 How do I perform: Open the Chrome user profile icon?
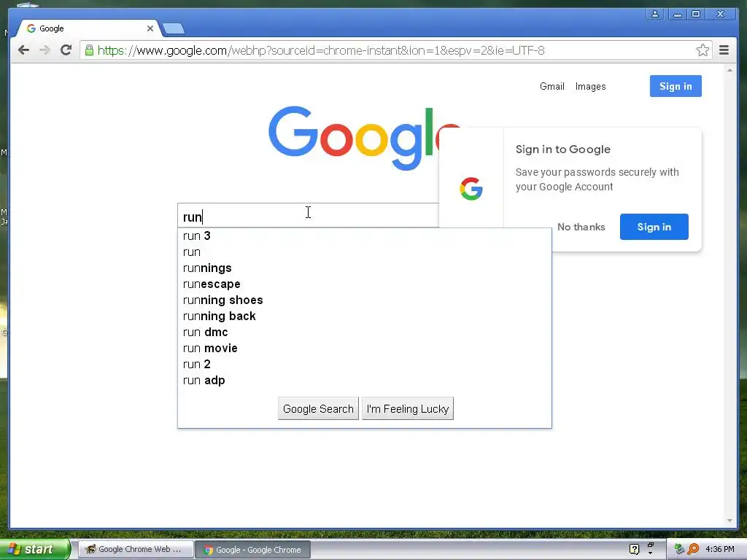coord(655,15)
